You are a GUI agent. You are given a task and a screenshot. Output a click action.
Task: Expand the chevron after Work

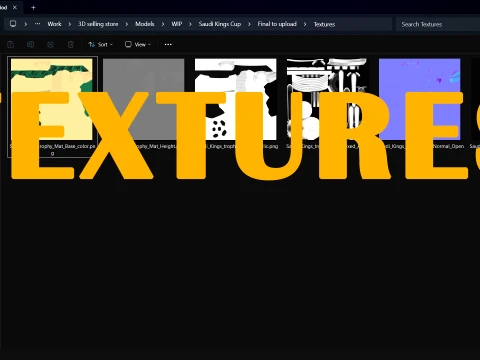click(70, 24)
